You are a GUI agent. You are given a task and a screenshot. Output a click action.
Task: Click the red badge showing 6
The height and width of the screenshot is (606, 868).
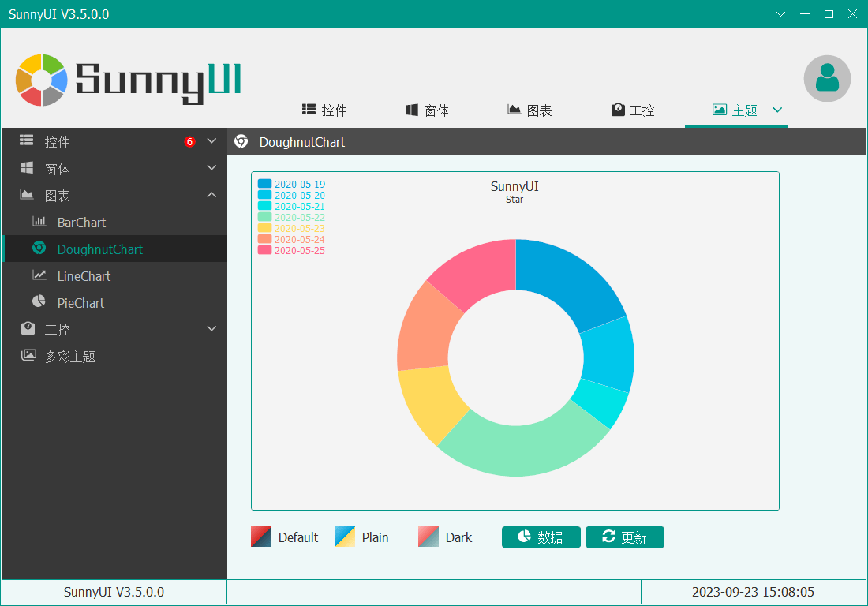coord(190,142)
